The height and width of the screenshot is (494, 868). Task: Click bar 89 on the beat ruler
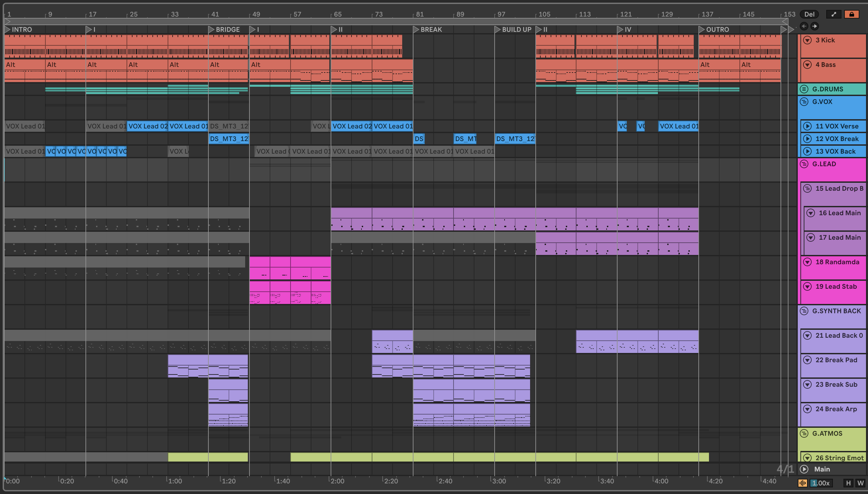[x=460, y=14]
